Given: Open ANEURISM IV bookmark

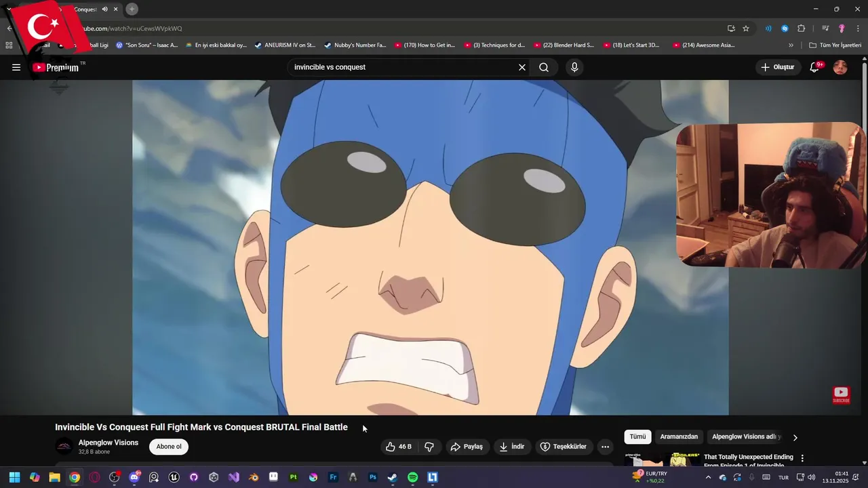Looking at the screenshot, I should pos(285,45).
